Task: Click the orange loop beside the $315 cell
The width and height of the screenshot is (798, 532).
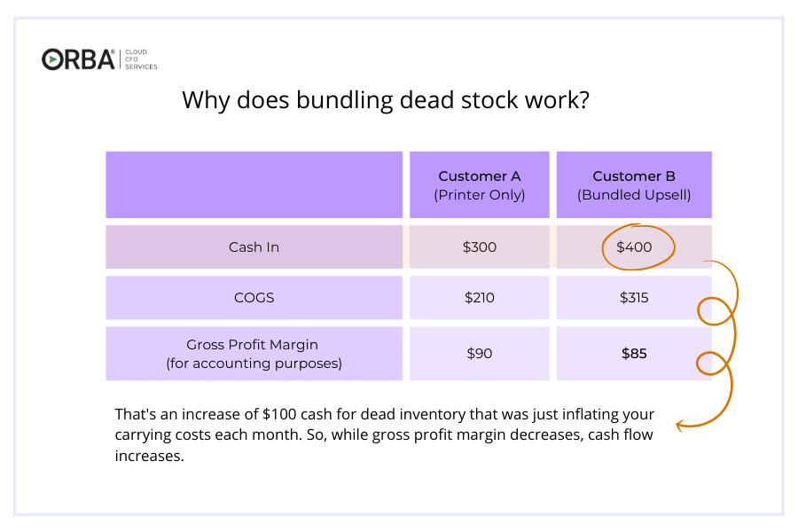Action: [x=715, y=311]
